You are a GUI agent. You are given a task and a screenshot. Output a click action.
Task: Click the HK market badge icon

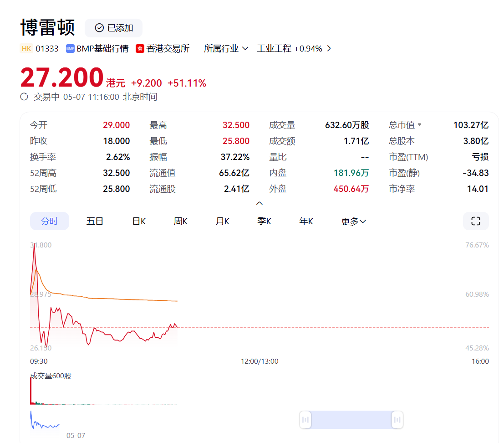coord(26,49)
